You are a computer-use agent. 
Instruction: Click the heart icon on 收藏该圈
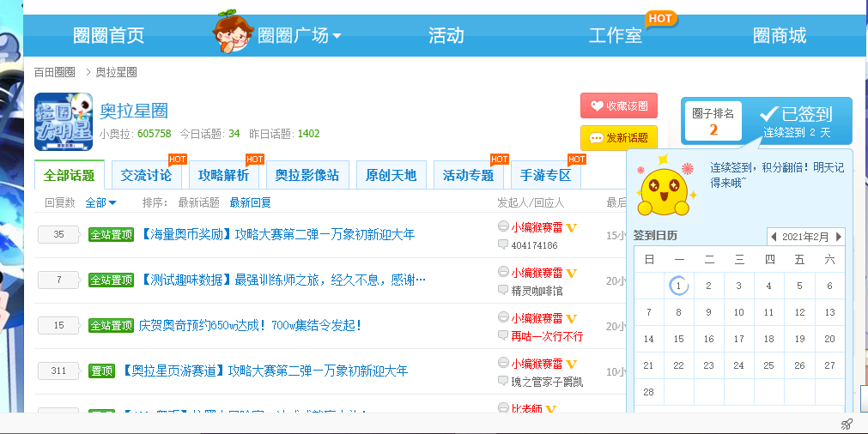tap(597, 106)
